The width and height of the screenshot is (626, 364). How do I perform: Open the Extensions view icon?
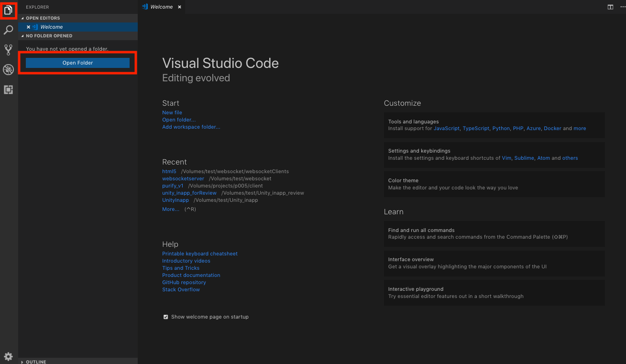pos(8,89)
